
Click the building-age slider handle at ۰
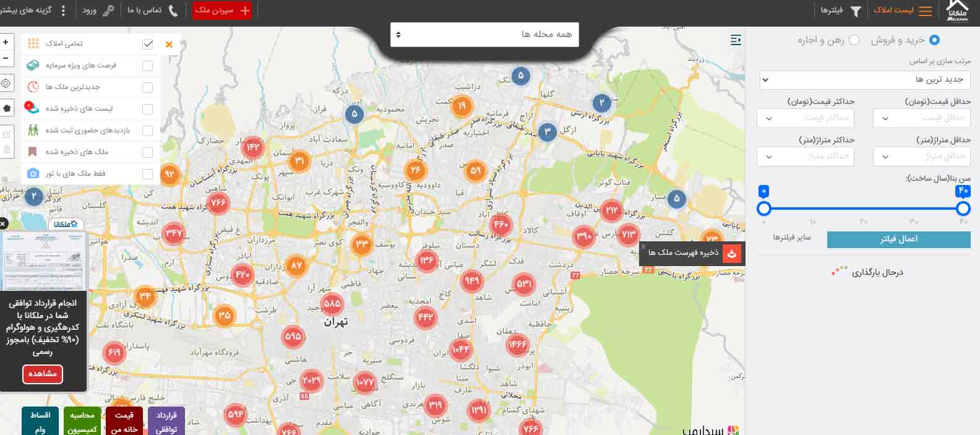(x=764, y=209)
